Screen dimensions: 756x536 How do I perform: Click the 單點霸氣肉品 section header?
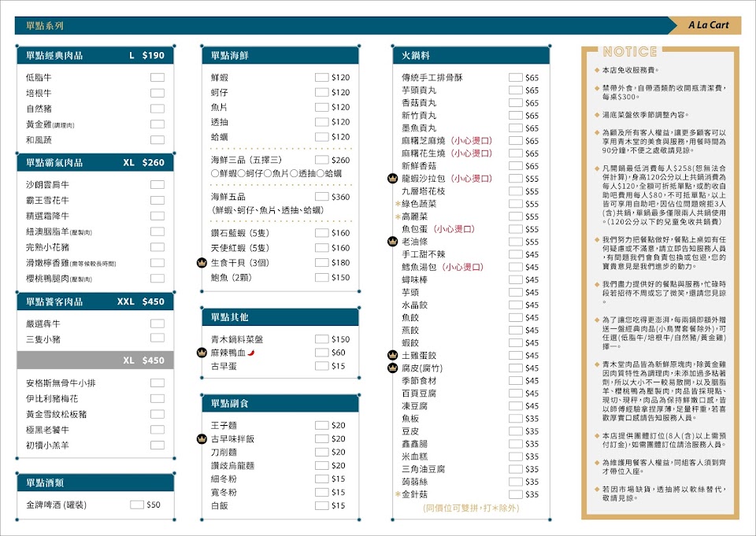tap(95, 162)
